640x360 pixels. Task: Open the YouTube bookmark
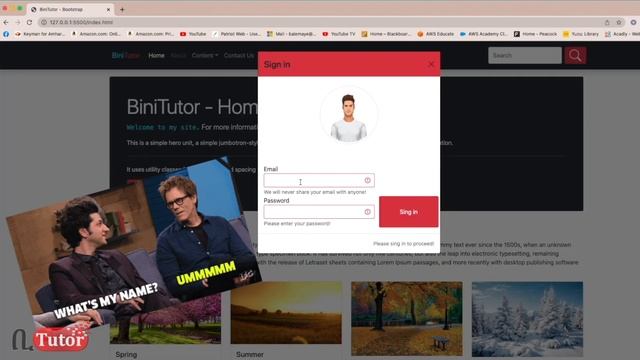[x=193, y=34]
